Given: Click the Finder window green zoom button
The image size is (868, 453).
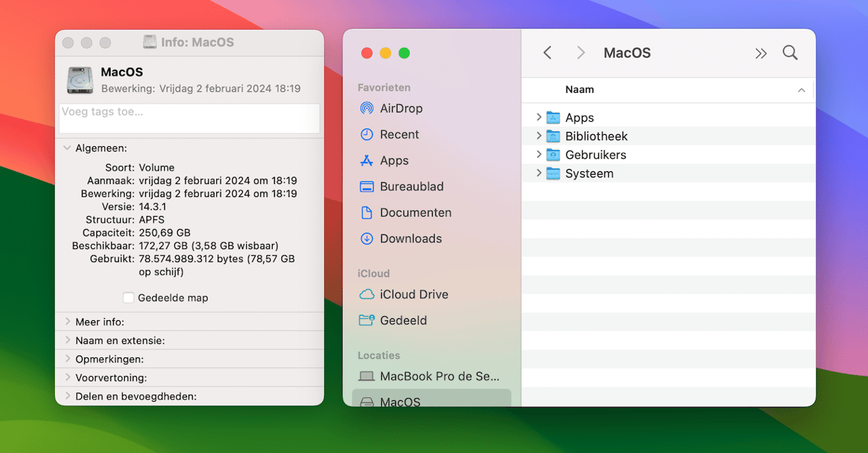Looking at the screenshot, I should [404, 53].
